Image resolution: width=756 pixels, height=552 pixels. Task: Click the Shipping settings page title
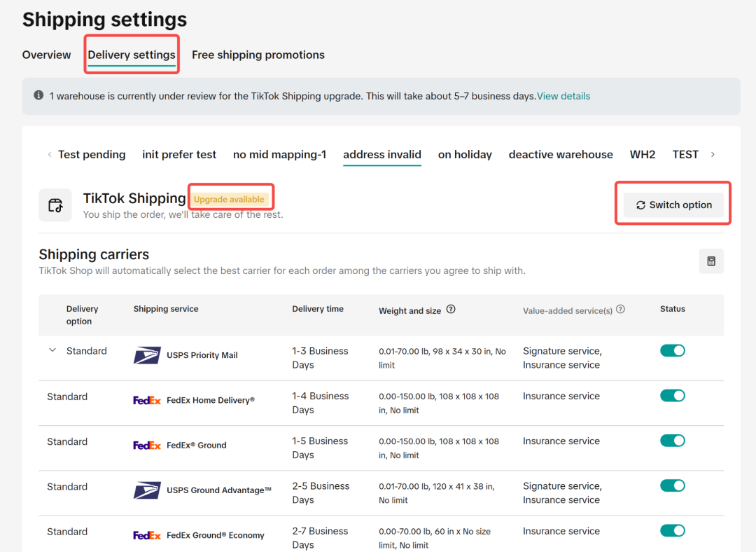pyautogui.click(x=104, y=20)
